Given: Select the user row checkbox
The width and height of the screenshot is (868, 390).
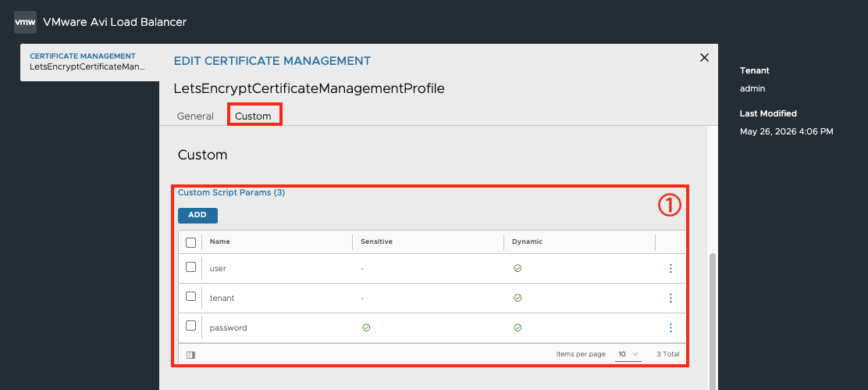Looking at the screenshot, I should click(x=191, y=267).
